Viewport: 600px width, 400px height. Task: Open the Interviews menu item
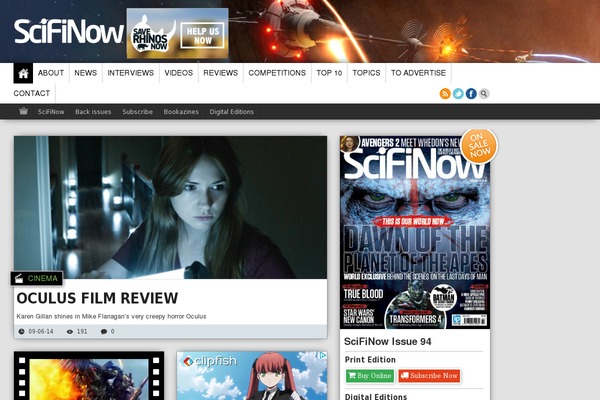pyautogui.click(x=130, y=73)
